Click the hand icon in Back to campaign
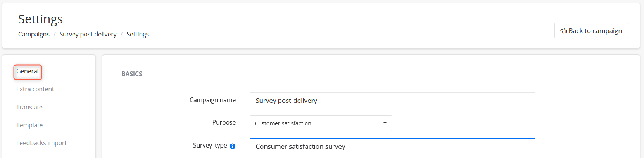 [x=564, y=31]
